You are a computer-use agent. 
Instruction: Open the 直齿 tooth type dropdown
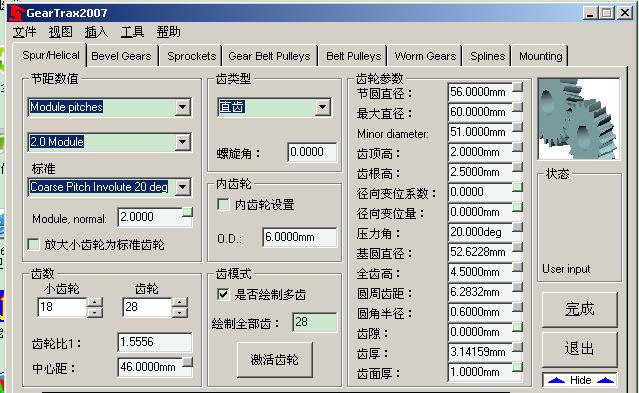tap(322, 107)
